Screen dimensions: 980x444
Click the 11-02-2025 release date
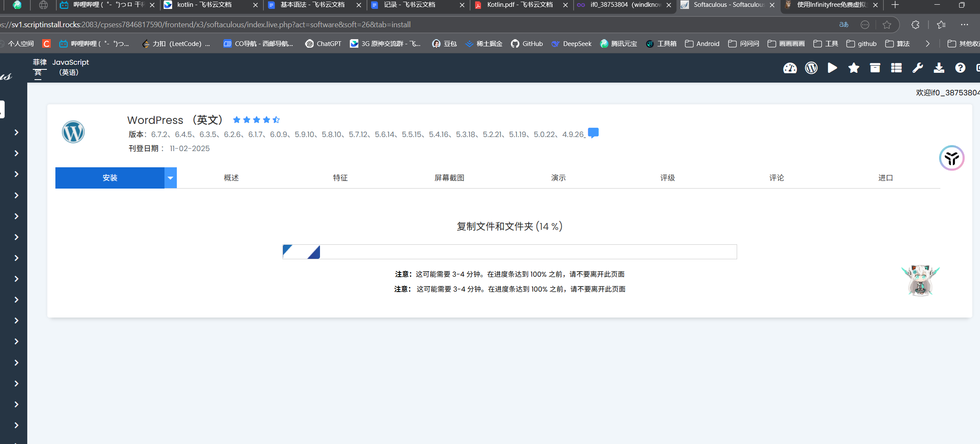[190, 149]
